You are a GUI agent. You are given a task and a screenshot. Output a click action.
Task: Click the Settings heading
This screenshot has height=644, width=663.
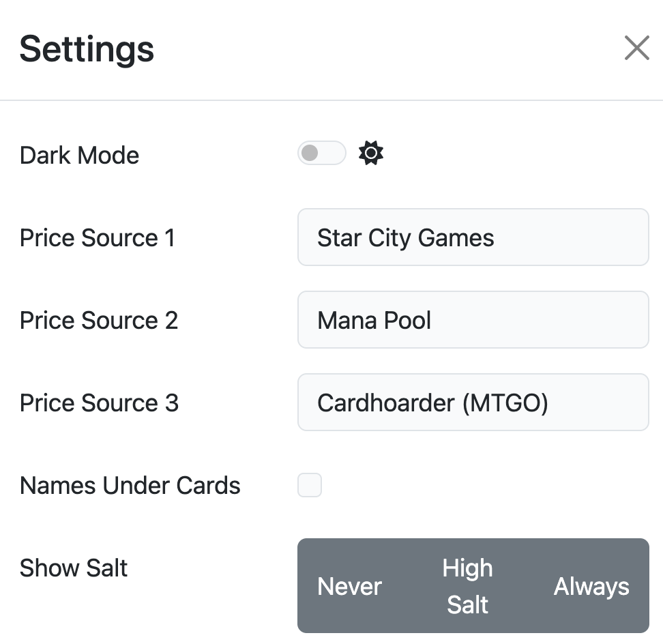click(x=87, y=49)
